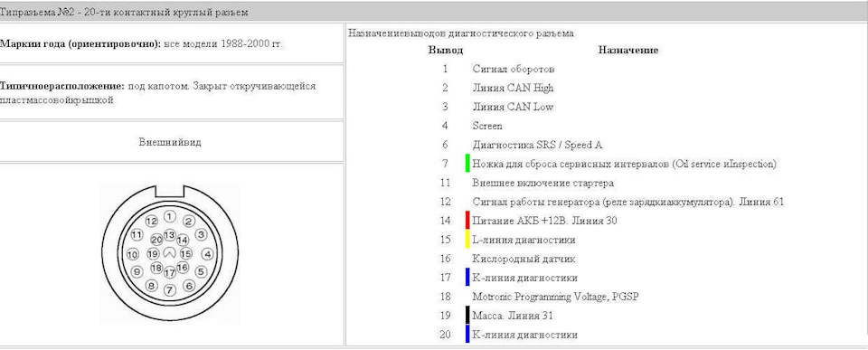This screenshot has width=868, height=350.
Task: Click pin 17 'К-линия диагностики' text
Action: coord(524,278)
